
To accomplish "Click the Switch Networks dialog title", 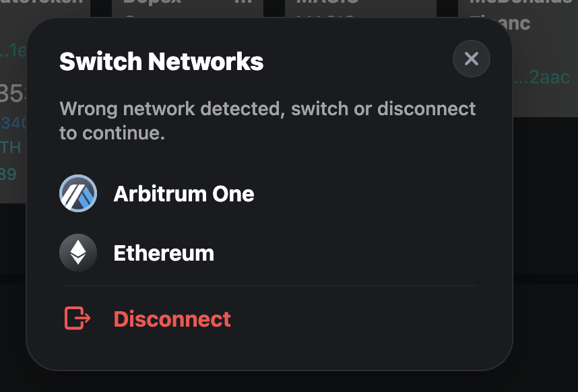I will pos(162,61).
